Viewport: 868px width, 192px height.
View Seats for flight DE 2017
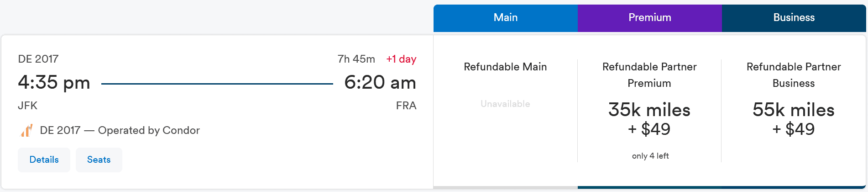[99, 160]
